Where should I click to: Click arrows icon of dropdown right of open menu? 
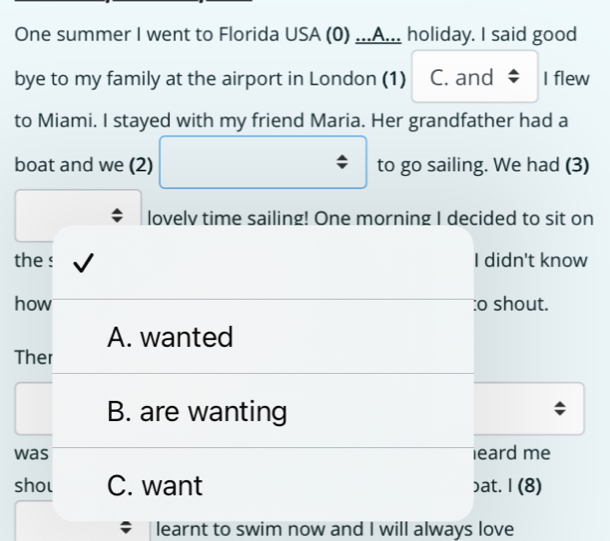pos(560,410)
